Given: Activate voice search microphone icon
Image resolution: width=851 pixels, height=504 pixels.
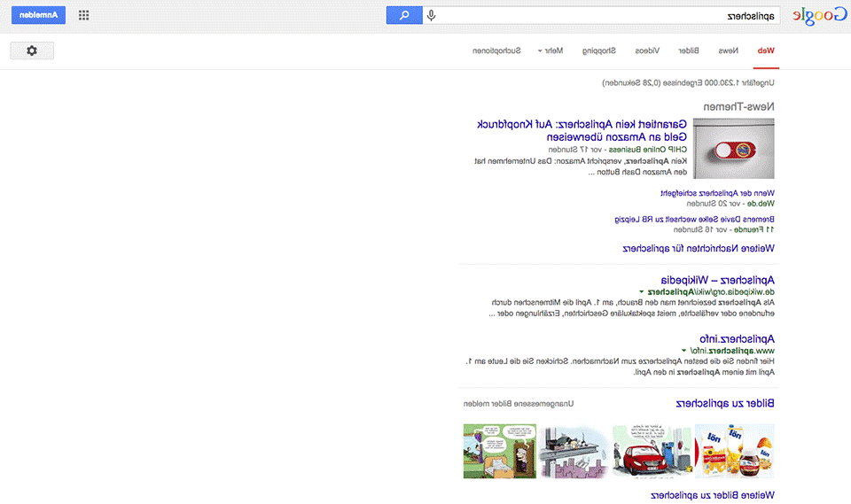Looking at the screenshot, I should pos(432,15).
